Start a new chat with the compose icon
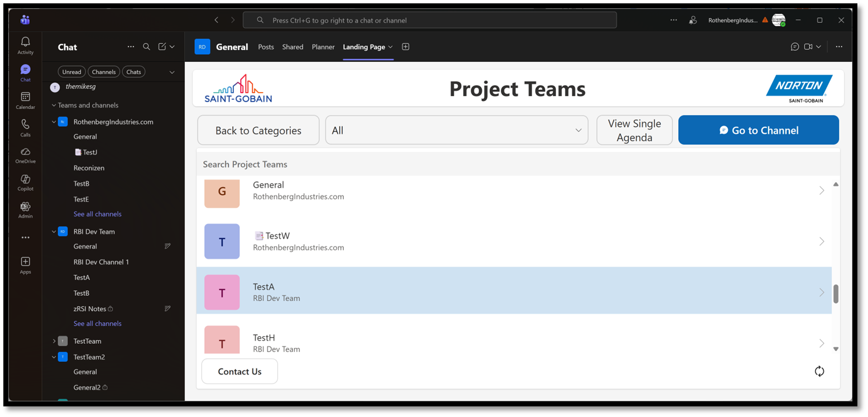The image size is (868, 417). (161, 46)
